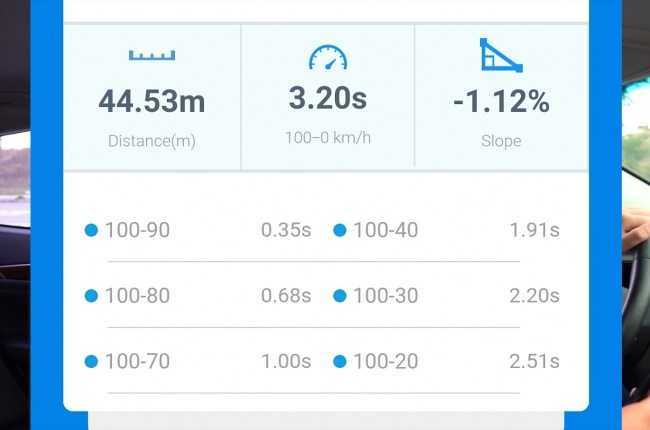Tap the 100-90 split row

pos(198,230)
